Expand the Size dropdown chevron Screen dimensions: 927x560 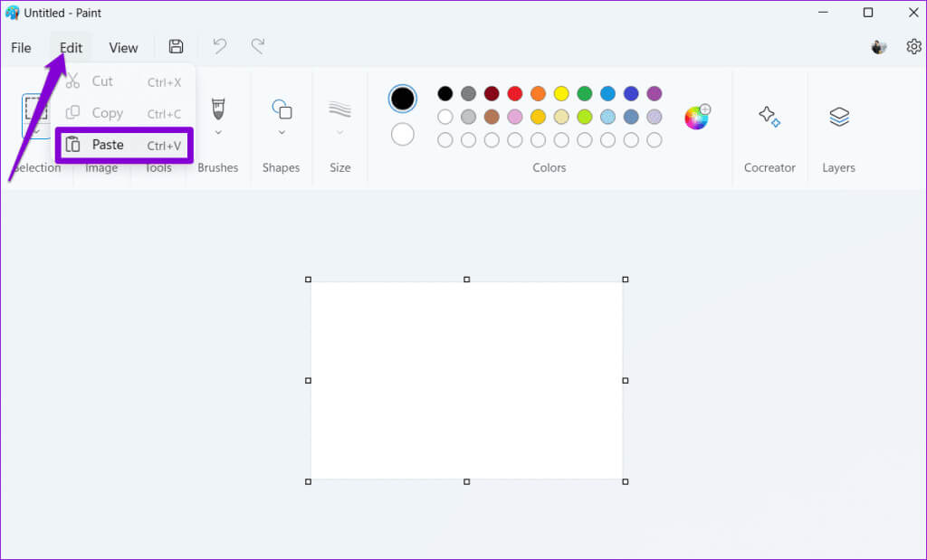[340, 132]
